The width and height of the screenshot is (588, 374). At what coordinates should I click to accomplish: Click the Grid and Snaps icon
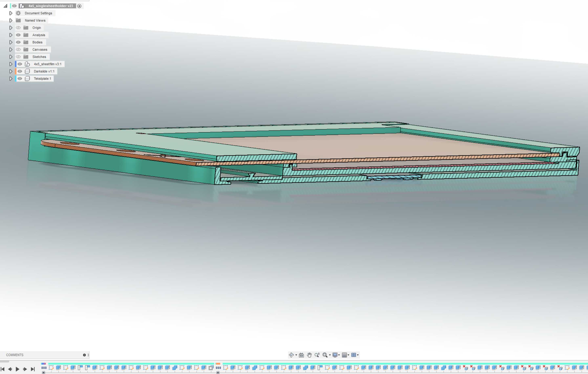coord(344,355)
